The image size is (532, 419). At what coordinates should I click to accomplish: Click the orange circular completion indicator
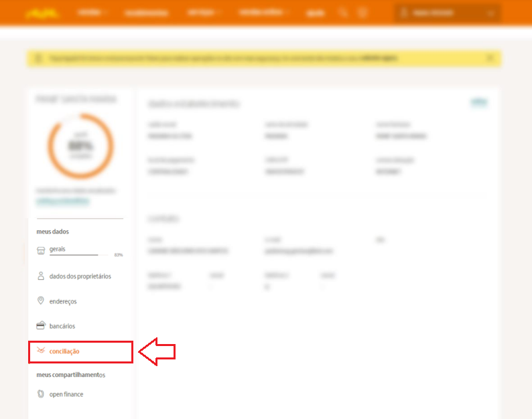click(x=80, y=146)
